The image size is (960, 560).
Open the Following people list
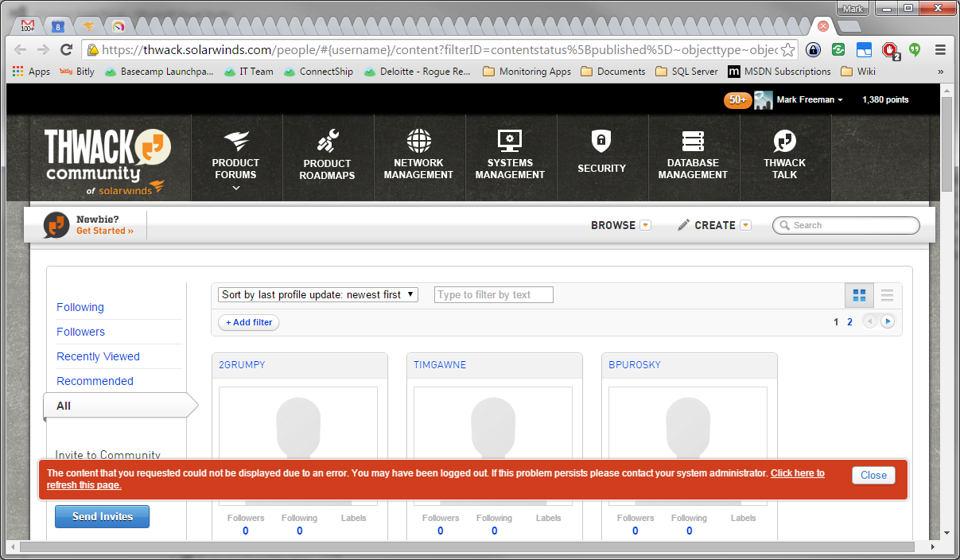coord(80,307)
